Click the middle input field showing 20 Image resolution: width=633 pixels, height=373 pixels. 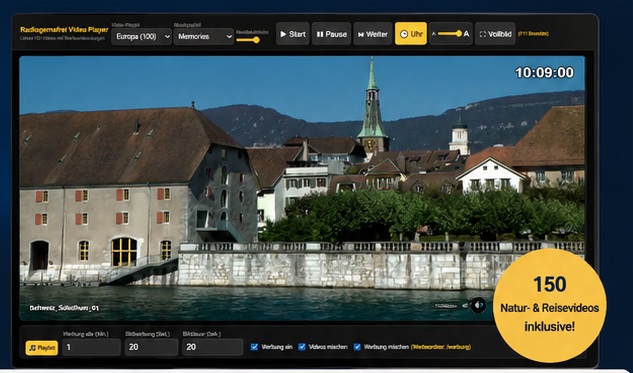(151, 347)
